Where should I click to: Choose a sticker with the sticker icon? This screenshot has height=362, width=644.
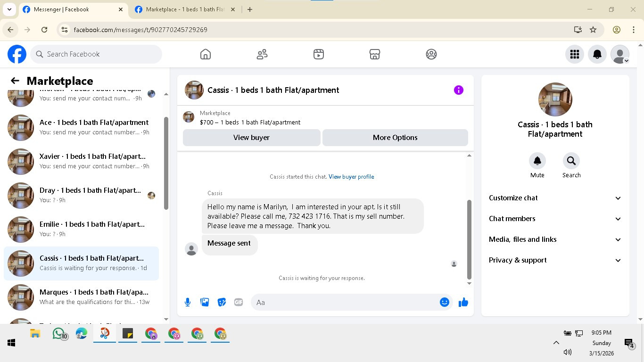point(222,302)
